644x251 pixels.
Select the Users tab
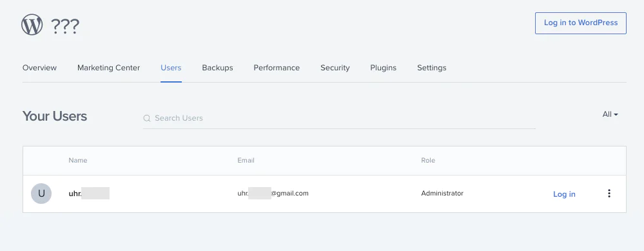pyautogui.click(x=171, y=68)
